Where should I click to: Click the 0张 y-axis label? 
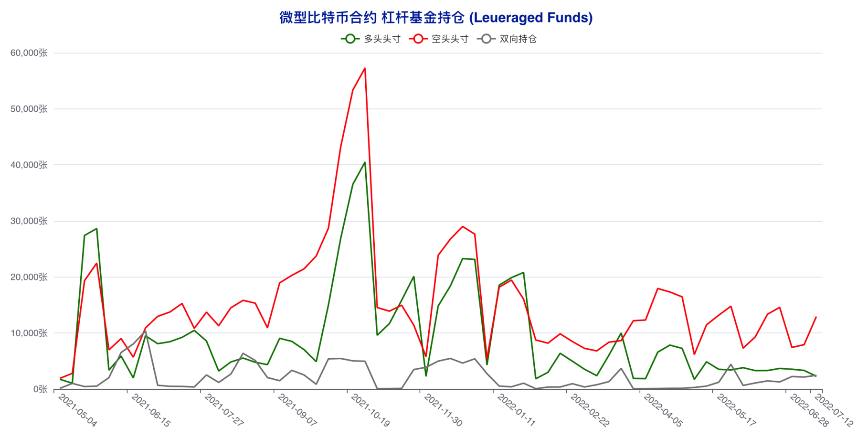(40, 389)
